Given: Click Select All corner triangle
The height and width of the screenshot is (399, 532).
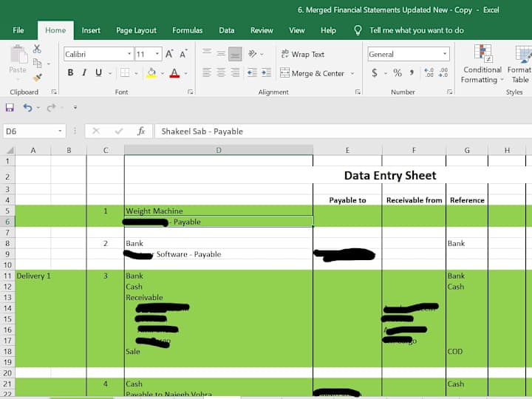Looking at the screenshot, I should (x=10, y=150).
